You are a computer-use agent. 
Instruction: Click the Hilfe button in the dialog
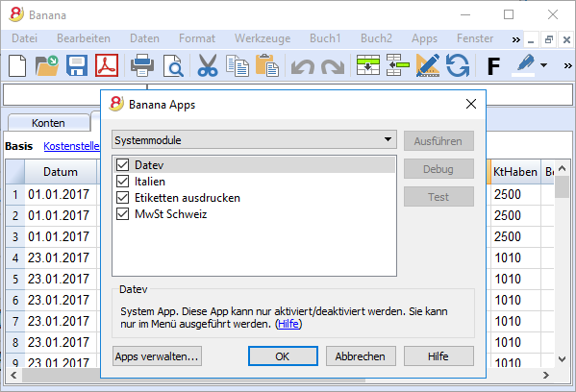click(438, 356)
